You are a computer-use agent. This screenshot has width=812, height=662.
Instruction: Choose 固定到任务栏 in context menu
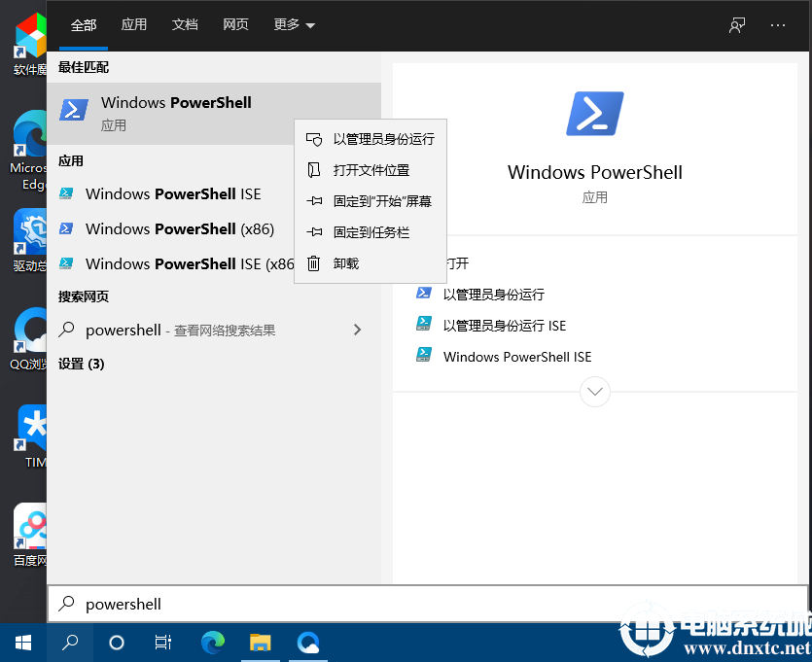(371, 232)
